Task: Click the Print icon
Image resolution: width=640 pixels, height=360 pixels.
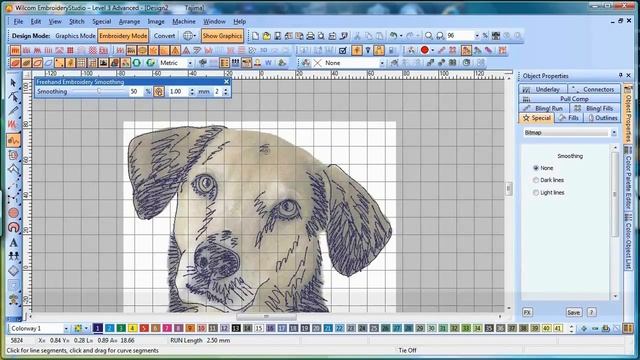Action: (x=310, y=36)
